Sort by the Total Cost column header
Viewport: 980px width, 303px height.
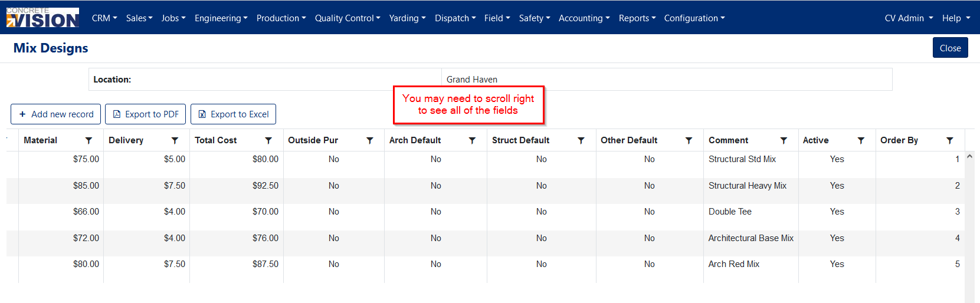[x=215, y=140]
